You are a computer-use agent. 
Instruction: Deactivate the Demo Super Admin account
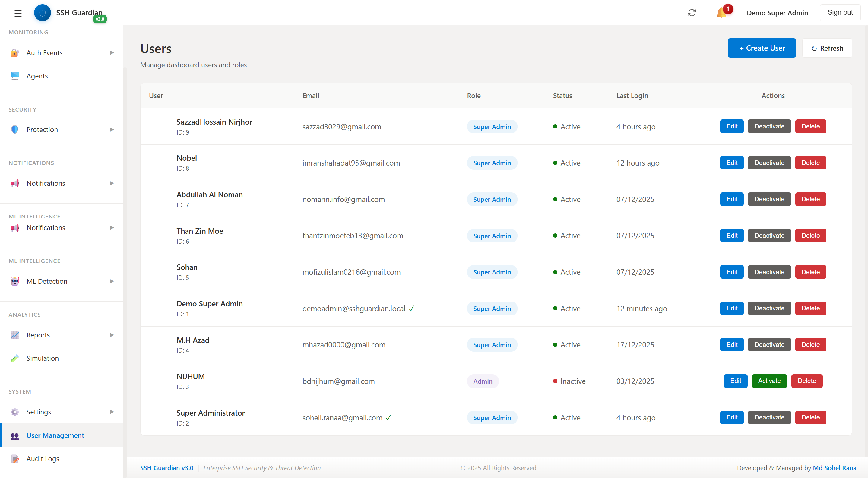[x=769, y=308]
